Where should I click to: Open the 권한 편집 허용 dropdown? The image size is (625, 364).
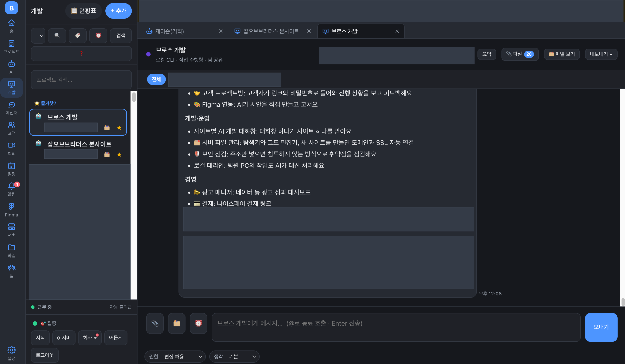175,356
